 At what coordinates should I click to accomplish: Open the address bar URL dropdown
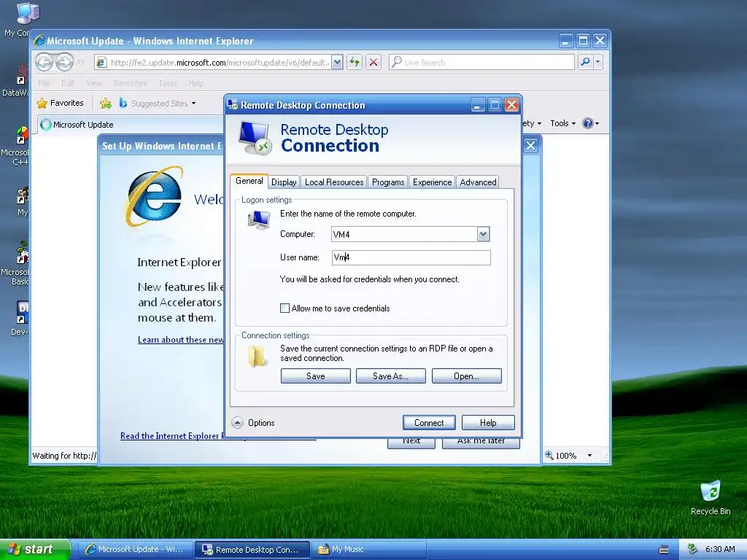pyautogui.click(x=337, y=63)
